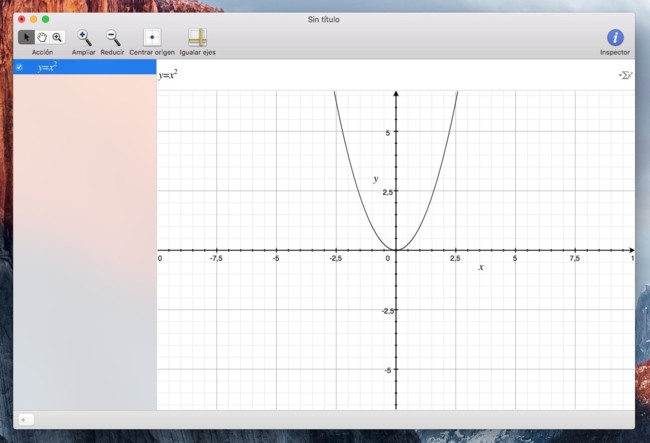Open the sigma symbols palette icon
The image size is (650, 443).
coord(625,75)
